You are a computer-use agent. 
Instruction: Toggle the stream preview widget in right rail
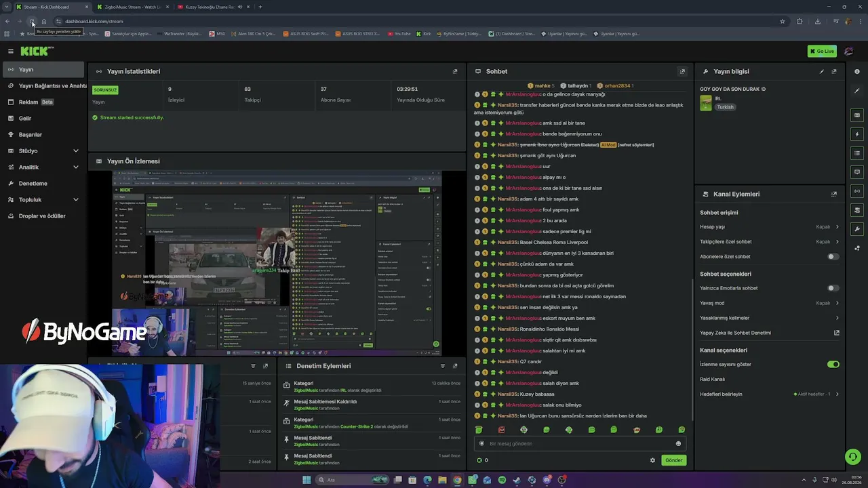click(857, 115)
